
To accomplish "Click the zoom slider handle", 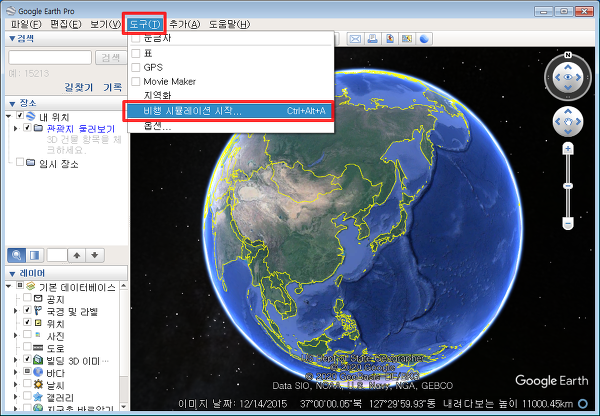I will [568, 186].
